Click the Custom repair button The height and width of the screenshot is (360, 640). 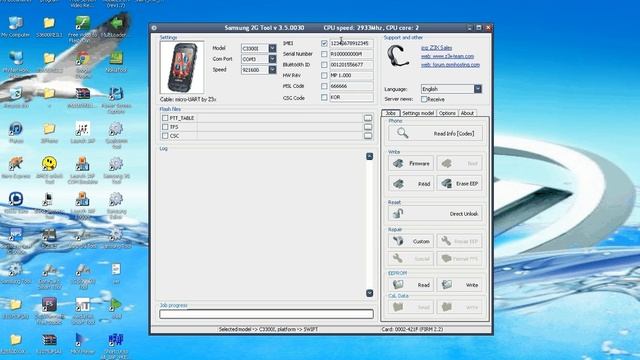[411, 241]
